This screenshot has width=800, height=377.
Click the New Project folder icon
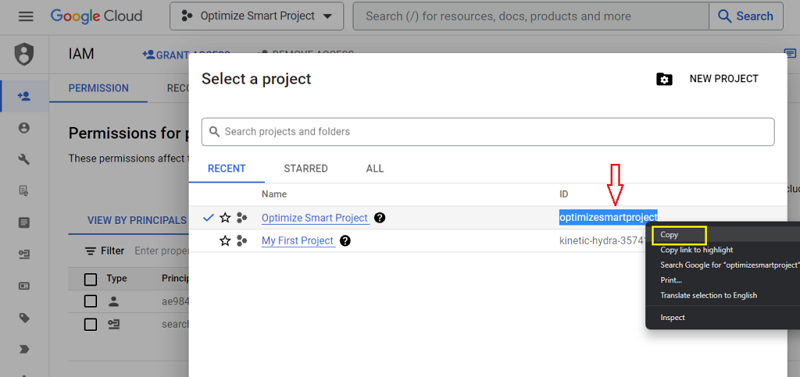[x=664, y=79]
